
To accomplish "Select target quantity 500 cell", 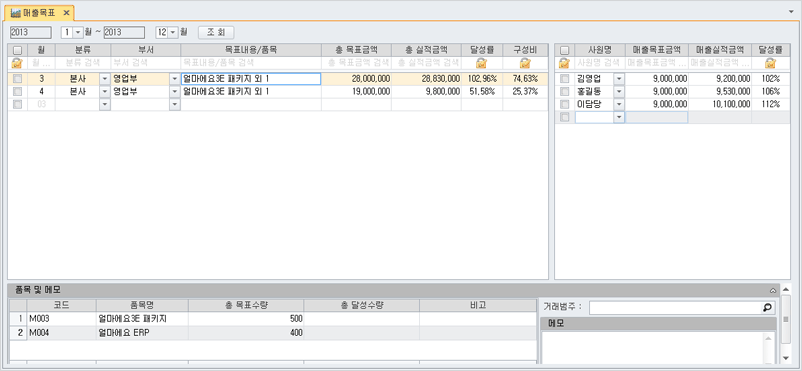I will [246, 319].
